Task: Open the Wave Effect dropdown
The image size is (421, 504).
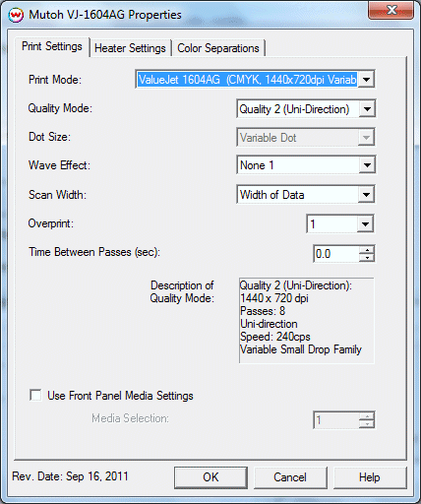Action: coord(367,165)
